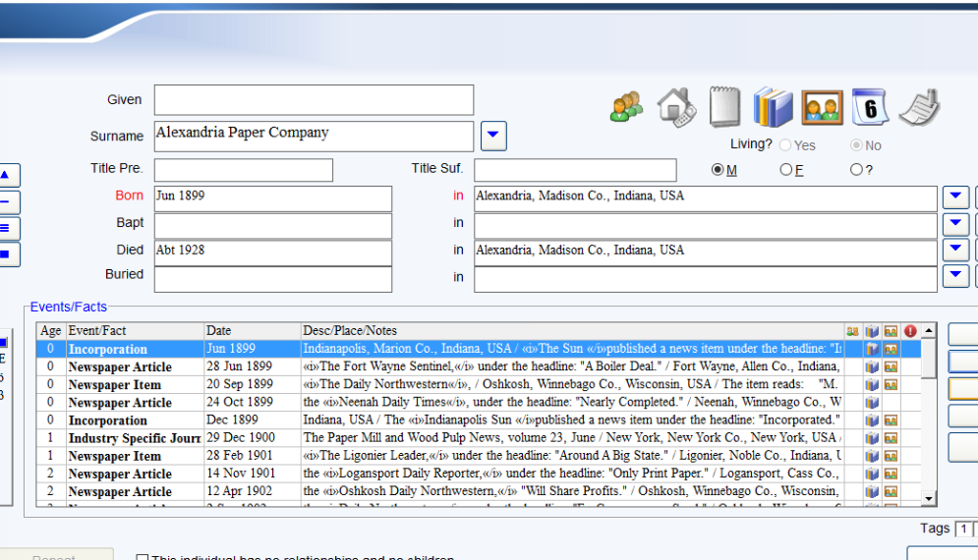Click the Tags field showing 1
The image size is (978, 560).
[964, 529]
